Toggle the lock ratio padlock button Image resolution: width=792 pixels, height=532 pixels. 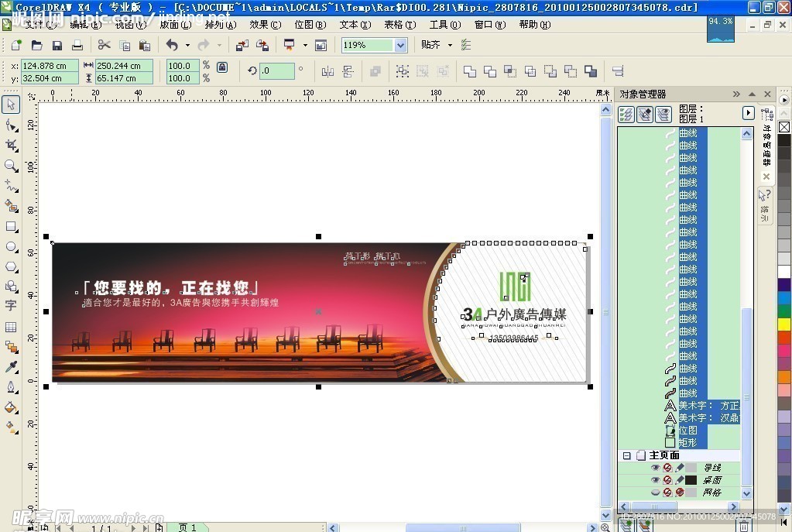point(222,67)
